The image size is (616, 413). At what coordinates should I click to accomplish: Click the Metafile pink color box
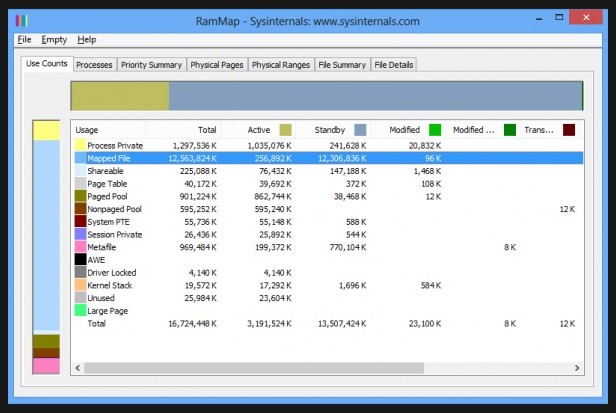click(81, 247)
